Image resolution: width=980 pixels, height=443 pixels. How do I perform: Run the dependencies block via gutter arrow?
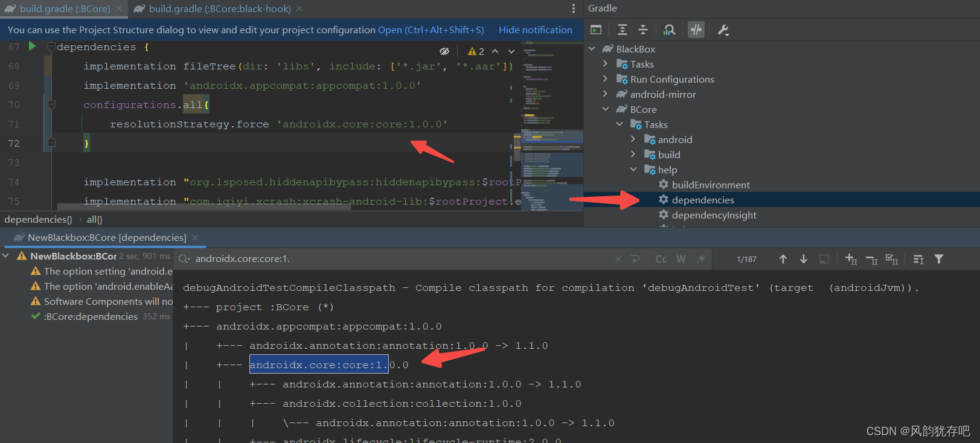click(33, 46)
